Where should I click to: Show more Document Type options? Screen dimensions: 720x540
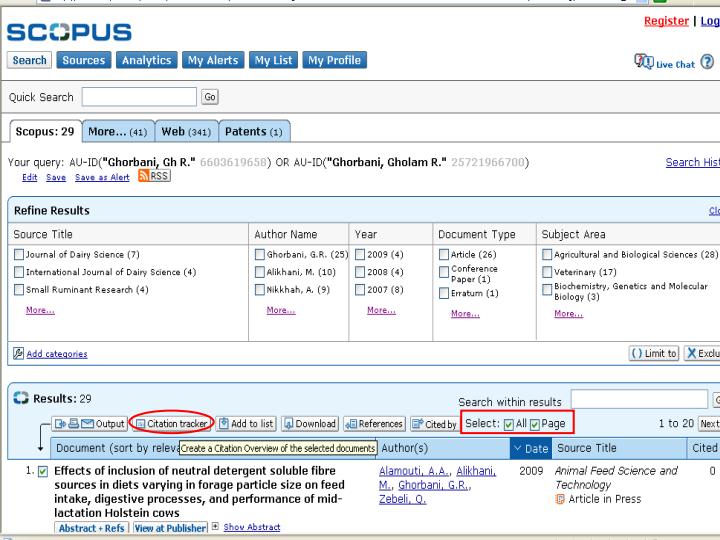click(465, 314)
